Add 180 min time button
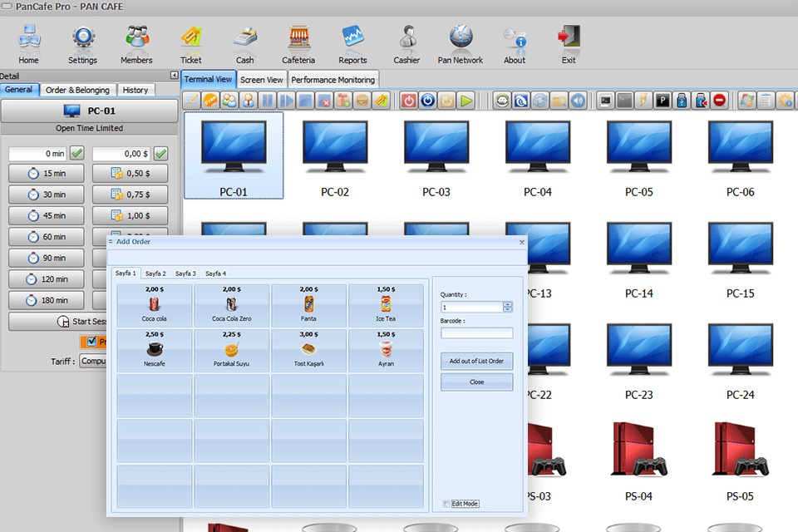The height and width of the screenshot is (532, 798). coord(47,300)
